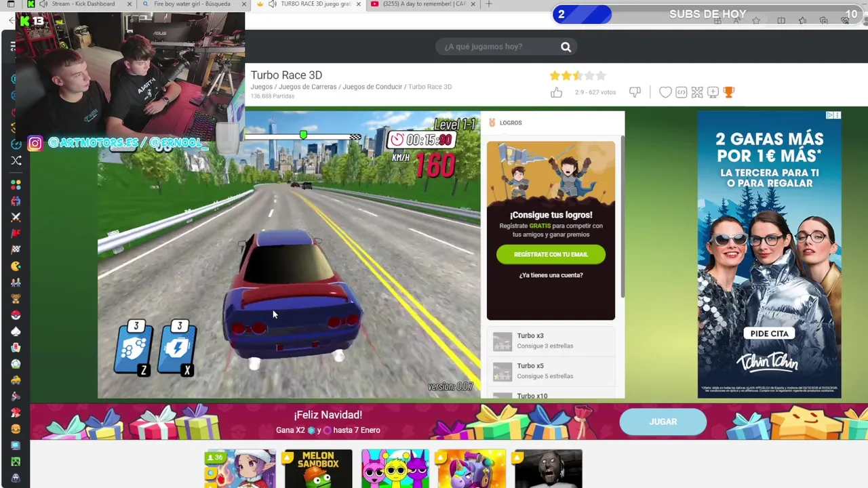Viewport: 868px width, 488px height.
Task: Open the colored dots category sidebar icon
Action: click(x=16, y=184)
